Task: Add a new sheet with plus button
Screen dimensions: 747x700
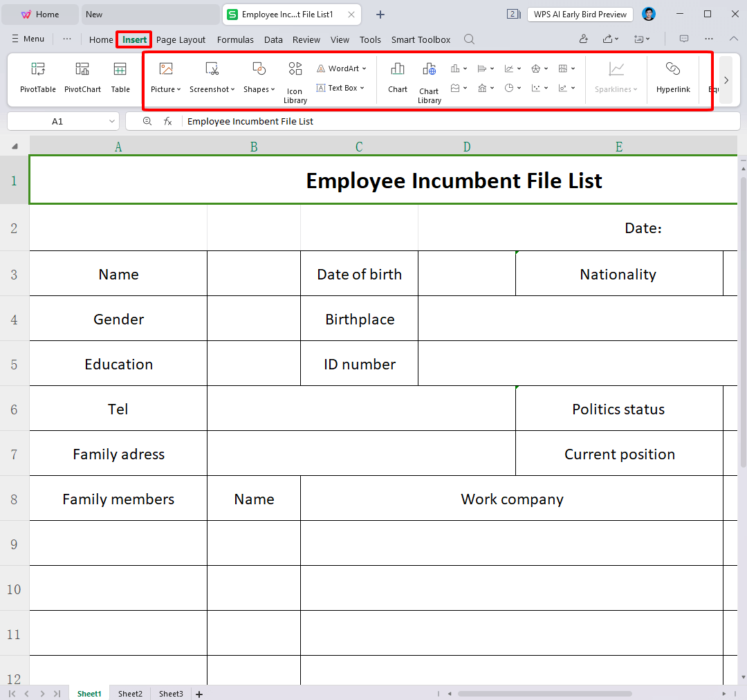Action: [199, 694]
